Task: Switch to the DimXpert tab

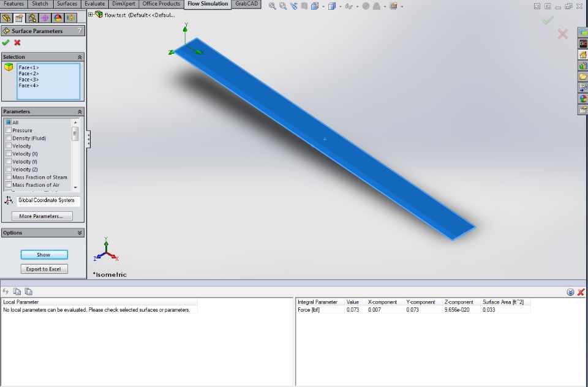Action: [x=123, y=4]
